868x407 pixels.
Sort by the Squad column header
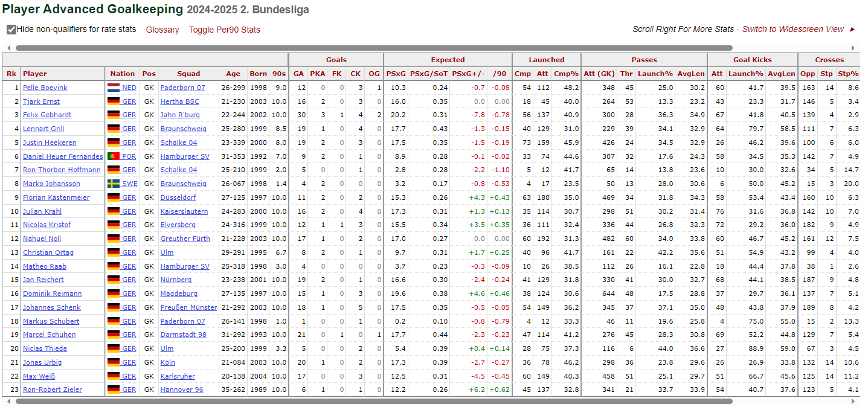tap(188, 74)
